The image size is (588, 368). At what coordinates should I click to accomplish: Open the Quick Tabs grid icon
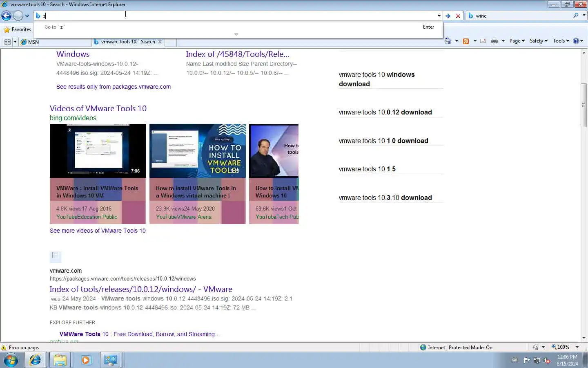click(7, 42)
